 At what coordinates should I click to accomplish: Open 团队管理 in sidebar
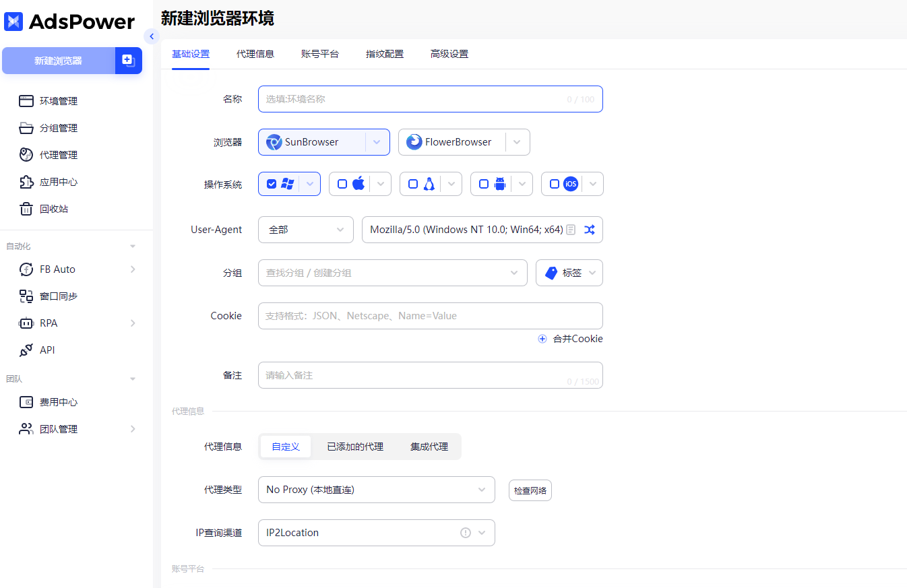click(x=77, y=429)
